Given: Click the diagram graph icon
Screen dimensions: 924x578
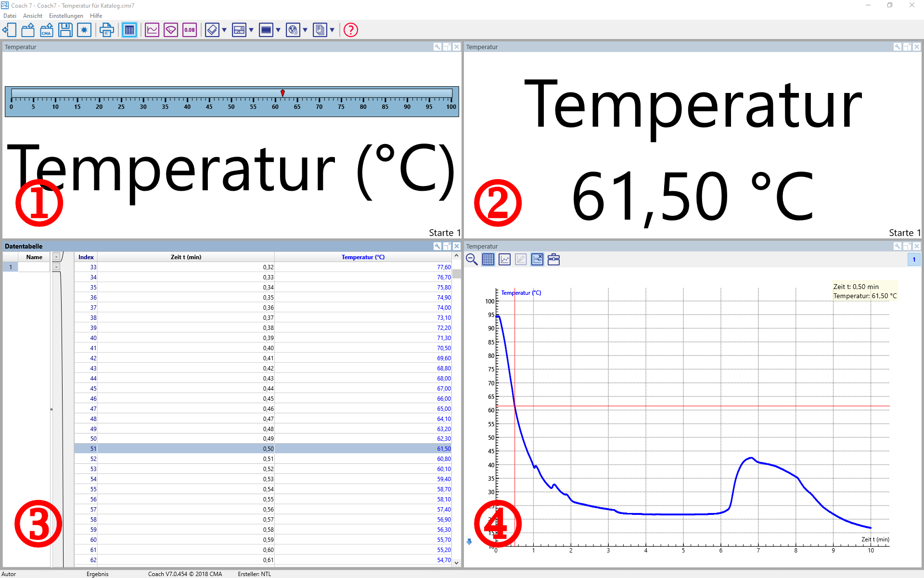Looking at the screenshot, I should [152, 30].
